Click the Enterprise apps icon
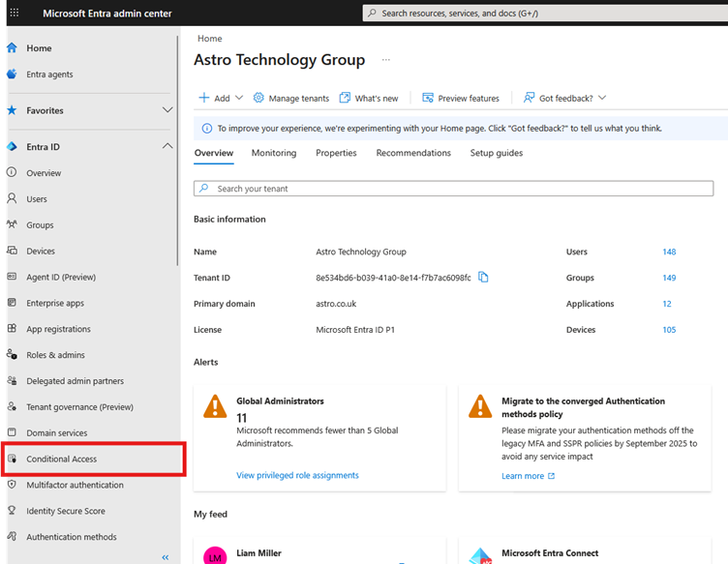This screenshot has height=564, width=728. [x=12, y=303]
